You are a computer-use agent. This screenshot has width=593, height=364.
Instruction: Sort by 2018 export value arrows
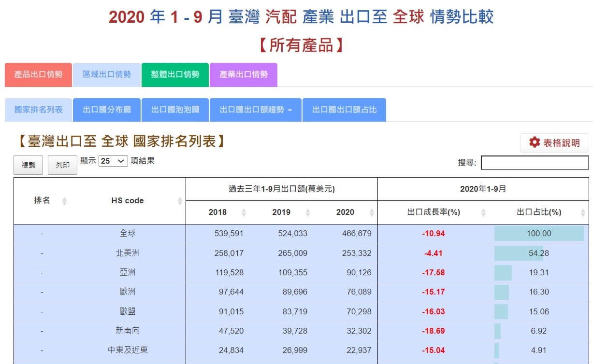point(244,212)
